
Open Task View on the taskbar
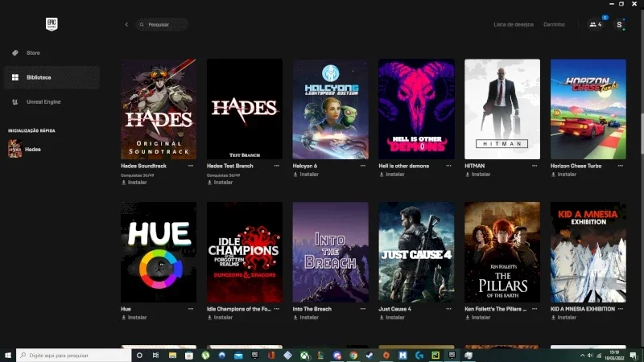tap(155, 355)
